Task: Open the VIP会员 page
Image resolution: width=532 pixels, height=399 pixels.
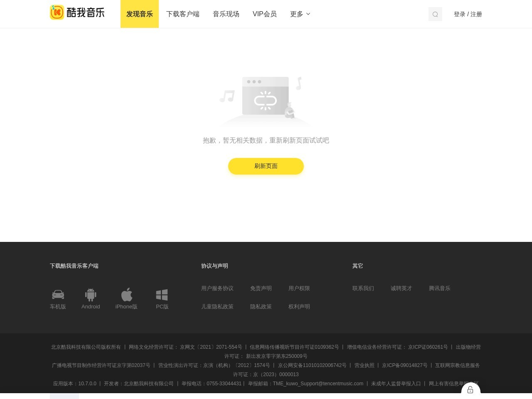Action: (x=265, y=14)
